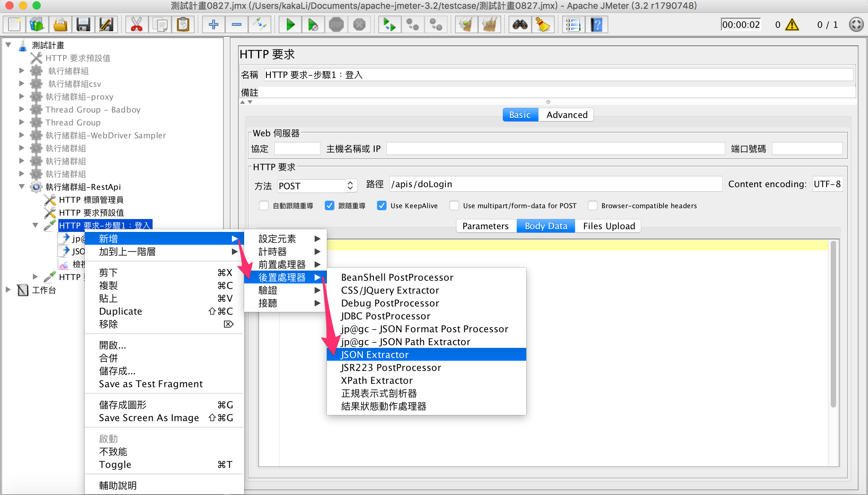The image size is (868, 495).
Task: Click the Save As pencil icon
Action: coord(106,24)
